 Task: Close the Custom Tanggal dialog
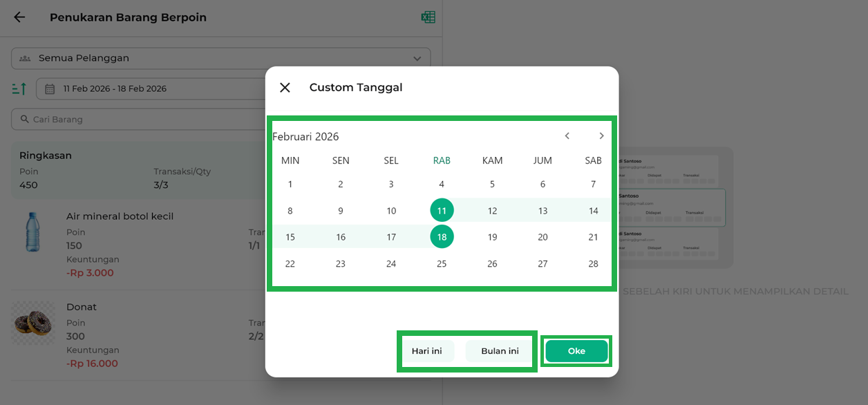point(285,88)
